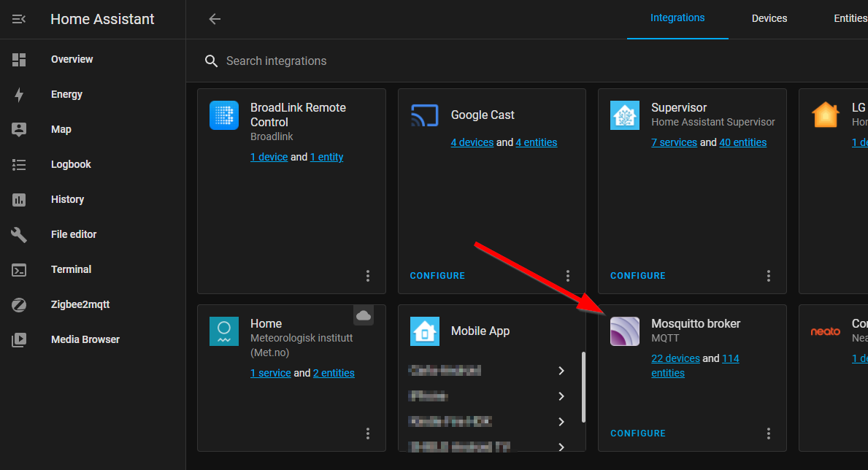This screenshot has height=470, width=868.
Task: Click the Search integrations field
Action: tap(438, 61)
